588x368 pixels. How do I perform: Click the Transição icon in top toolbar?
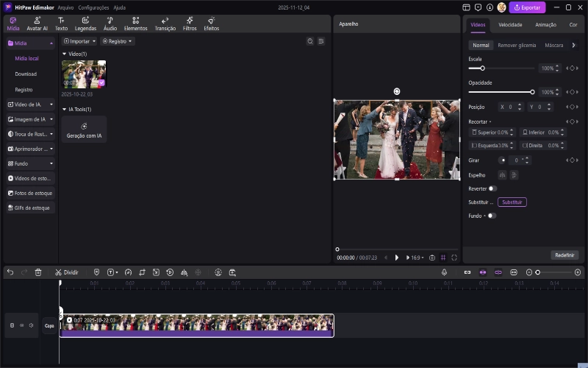(165, 24)
